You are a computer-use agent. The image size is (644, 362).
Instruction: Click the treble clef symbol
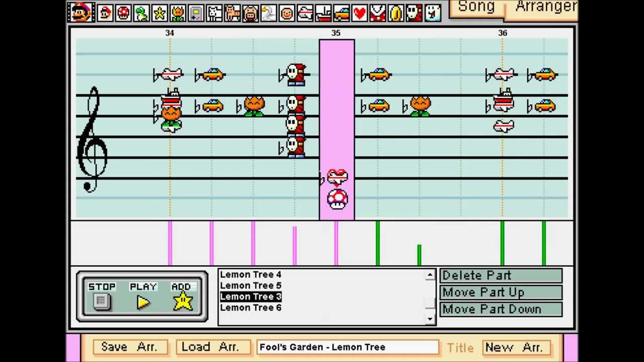(x=93, y=140)
